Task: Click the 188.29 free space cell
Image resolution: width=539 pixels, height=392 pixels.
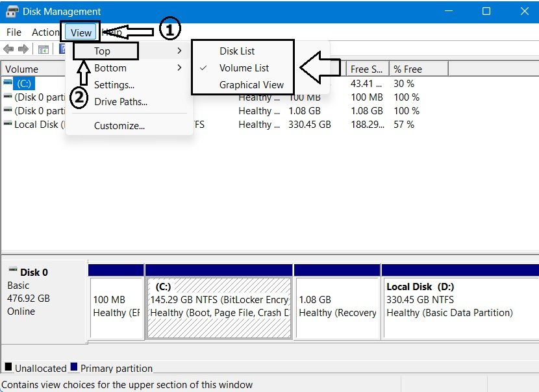Action: (x=367, y=125)
